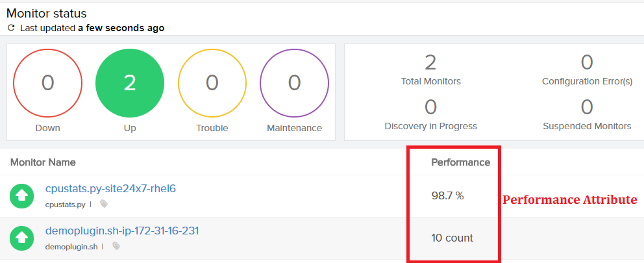The height and width of the screenshot is (263, 644).
Task: Click the Total Monitors count
Action: coord(430,62)
